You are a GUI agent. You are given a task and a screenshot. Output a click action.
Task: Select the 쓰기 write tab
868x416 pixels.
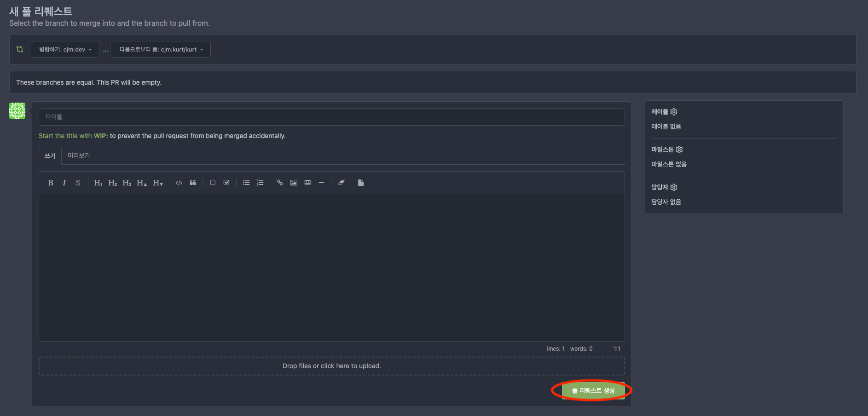tap(50, 156)
